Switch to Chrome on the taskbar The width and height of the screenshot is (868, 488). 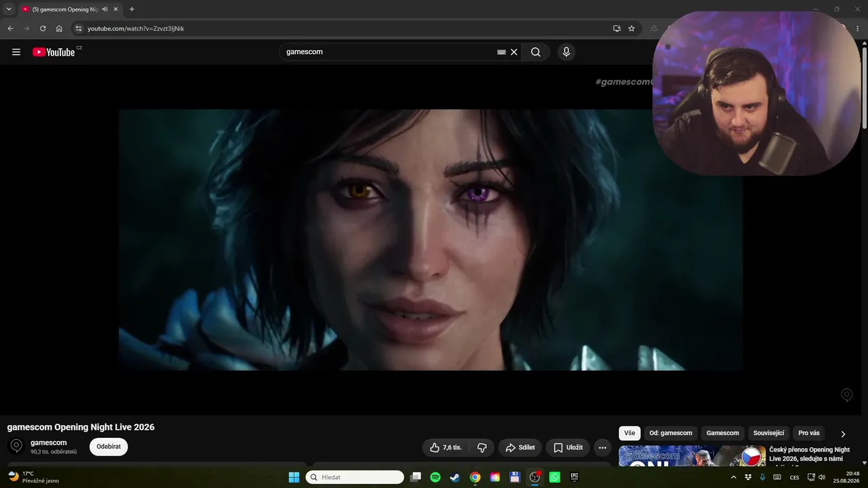(x=475, y=477)
